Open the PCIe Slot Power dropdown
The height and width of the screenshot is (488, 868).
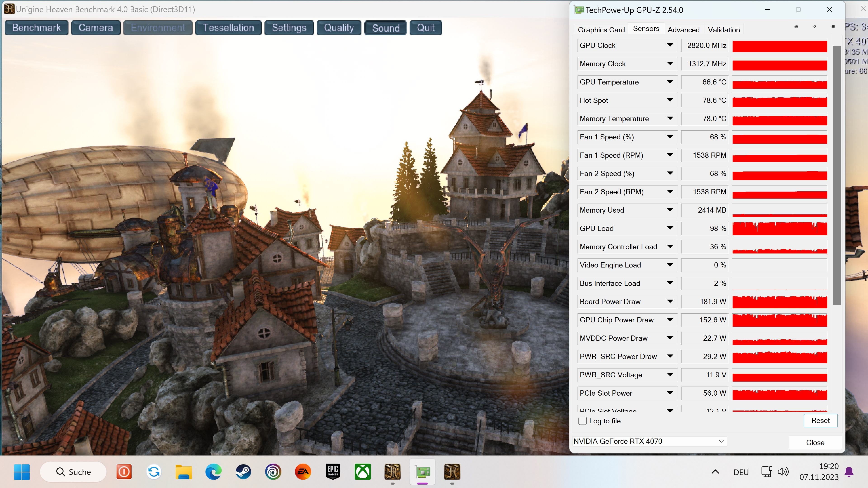[x=670, y=393]
